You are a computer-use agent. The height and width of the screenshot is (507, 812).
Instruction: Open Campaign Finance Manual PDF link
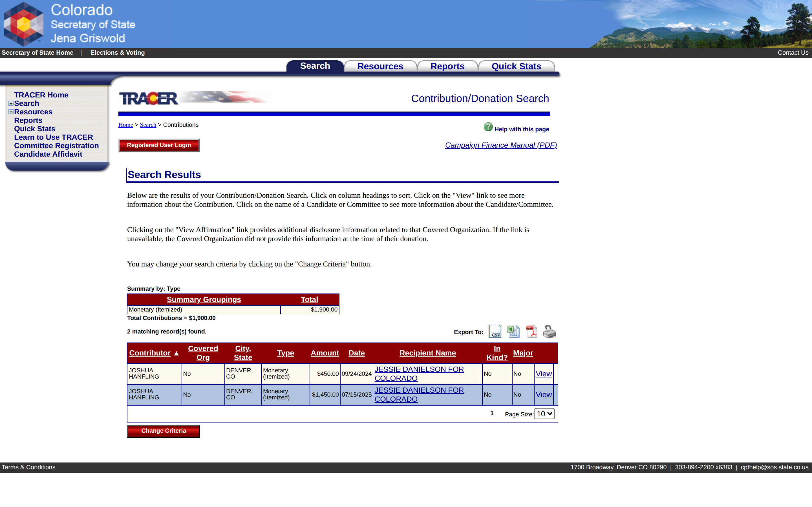[x=501, y=145]
